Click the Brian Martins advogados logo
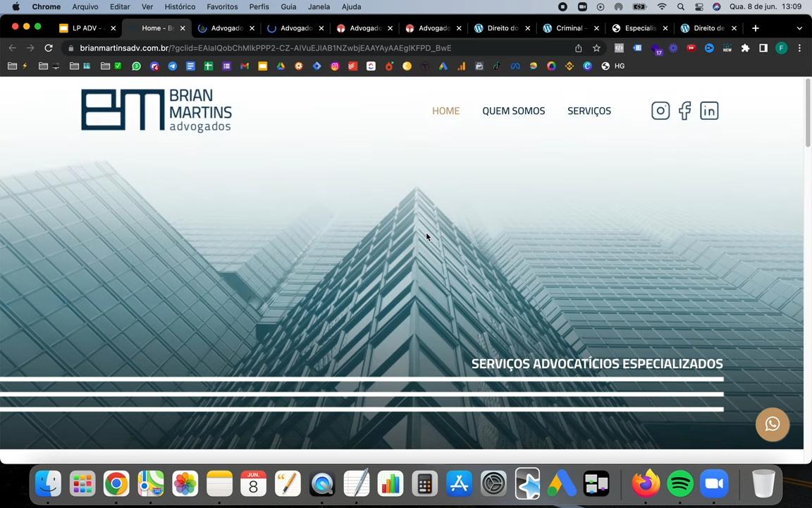 pyautogui.click(x=156, y=110)
